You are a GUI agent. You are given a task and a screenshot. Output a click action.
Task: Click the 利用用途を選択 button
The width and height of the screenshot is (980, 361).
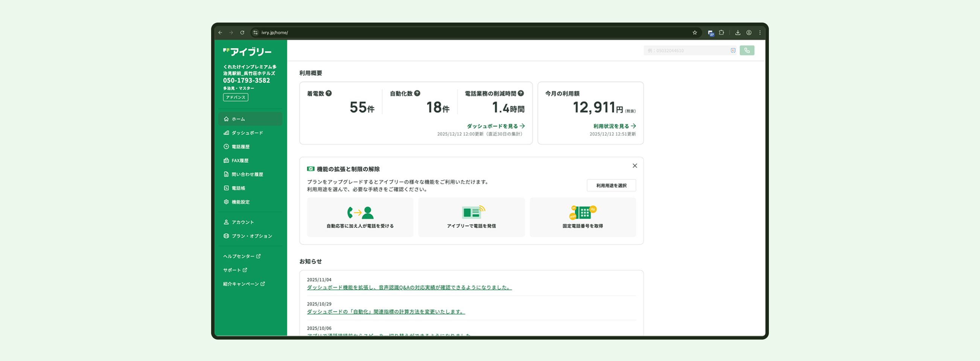(611, 185)
